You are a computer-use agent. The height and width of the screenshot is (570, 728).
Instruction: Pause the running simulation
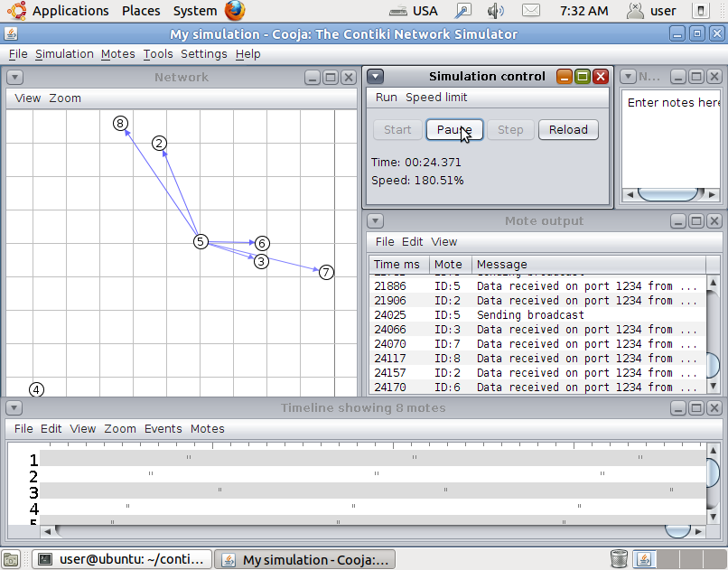click(454, 129)
